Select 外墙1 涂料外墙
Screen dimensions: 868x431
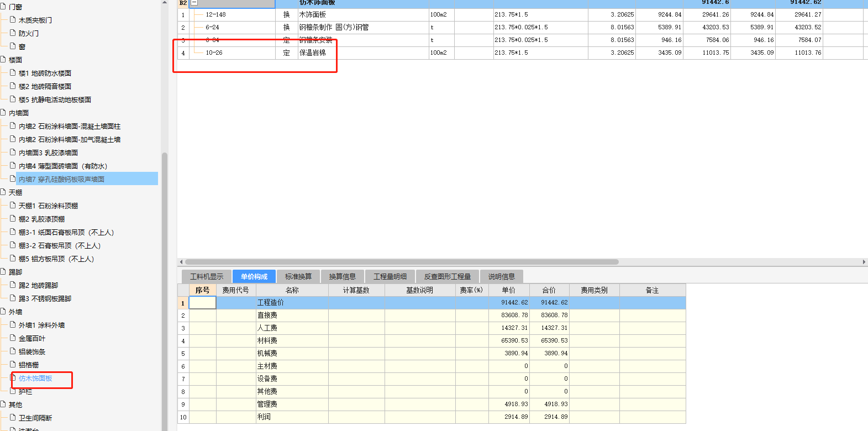coord(41,325)
